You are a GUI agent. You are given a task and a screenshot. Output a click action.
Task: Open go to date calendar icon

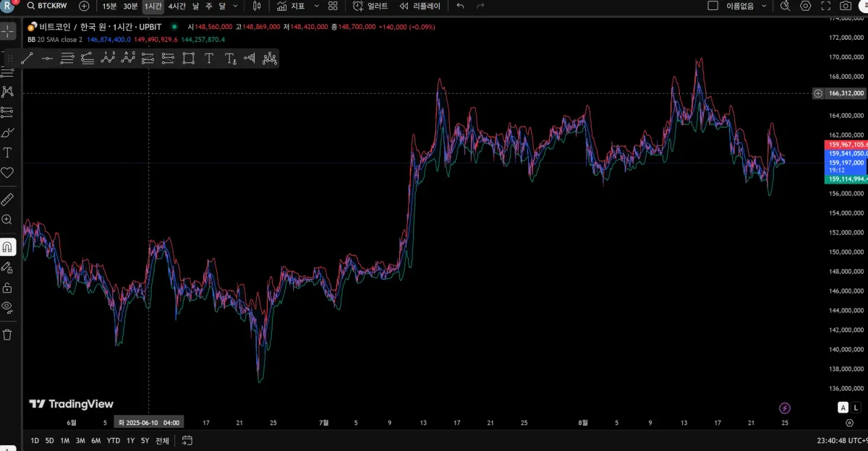(187, 440)
